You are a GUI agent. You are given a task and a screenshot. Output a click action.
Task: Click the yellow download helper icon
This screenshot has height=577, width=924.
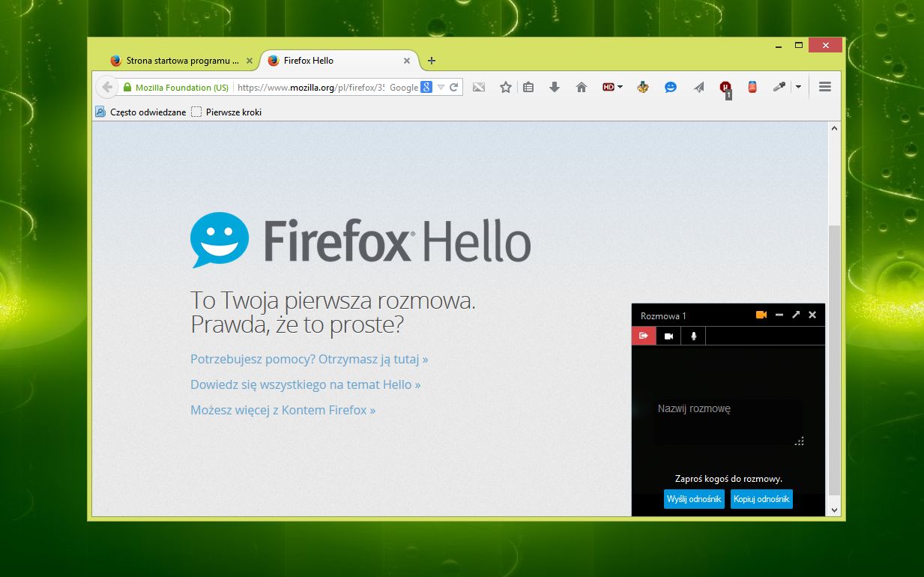pos(643,87)
